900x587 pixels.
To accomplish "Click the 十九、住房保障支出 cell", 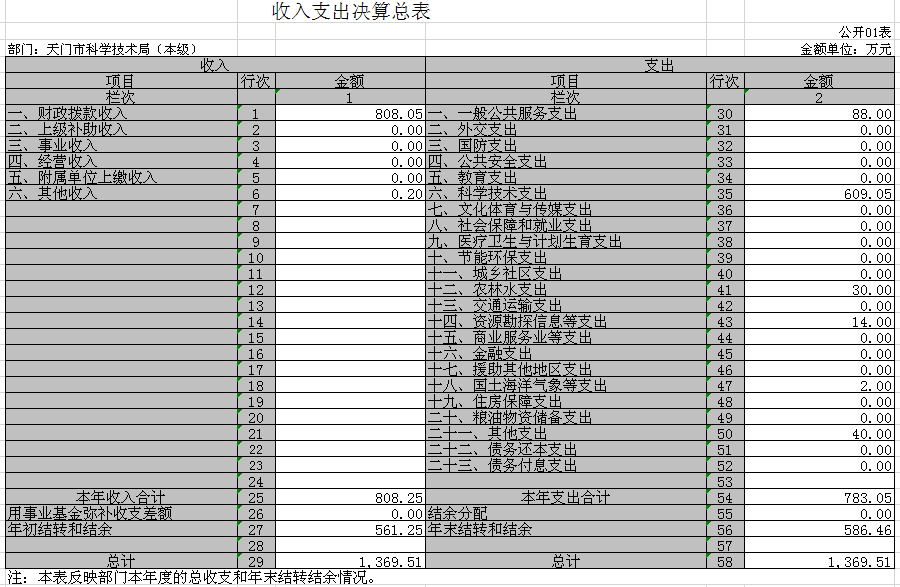I will [x=566, y=402].
